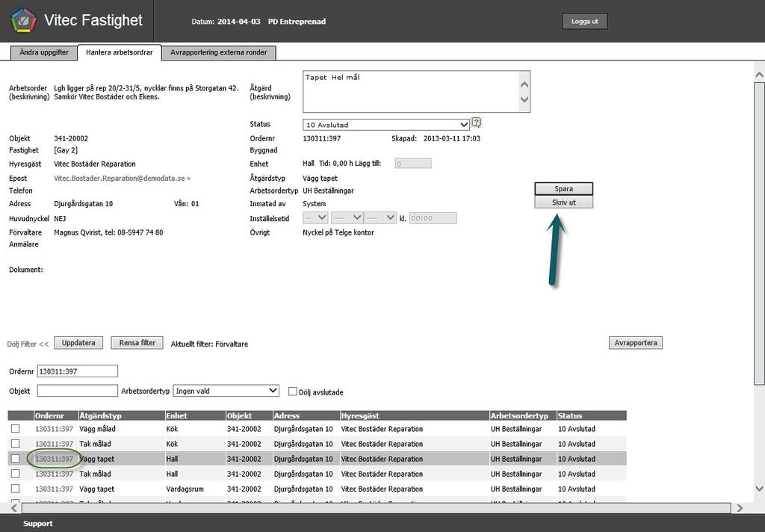Save the work order with Spara
765x532 pixels.
(x=563, y=189)
